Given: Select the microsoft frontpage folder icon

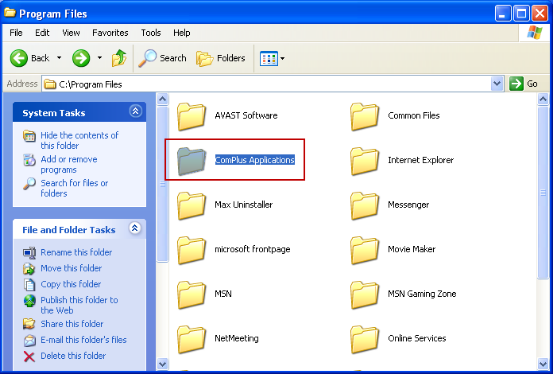Looking at the screenshot, I should tap(191, 250).
